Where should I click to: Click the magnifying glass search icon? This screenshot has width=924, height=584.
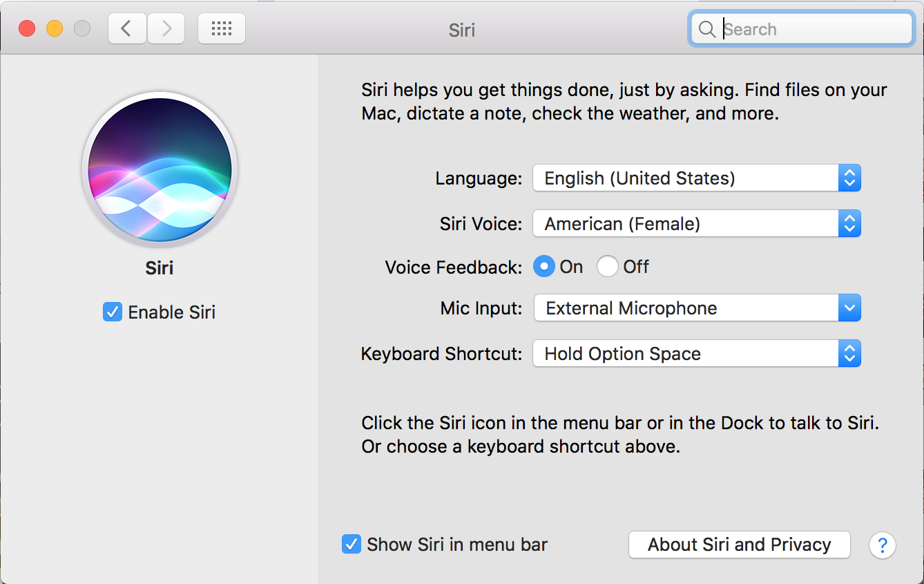click(707, 29)
